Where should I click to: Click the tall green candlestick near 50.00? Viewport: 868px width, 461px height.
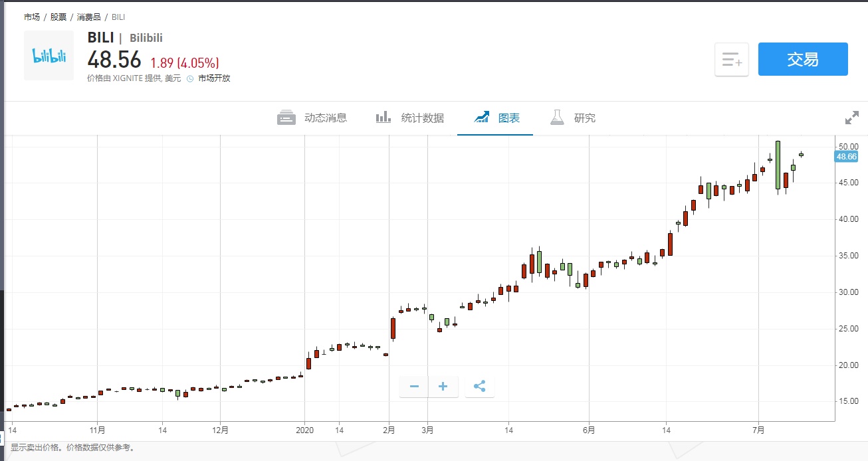pyautogui.click(x=778, y=165)
